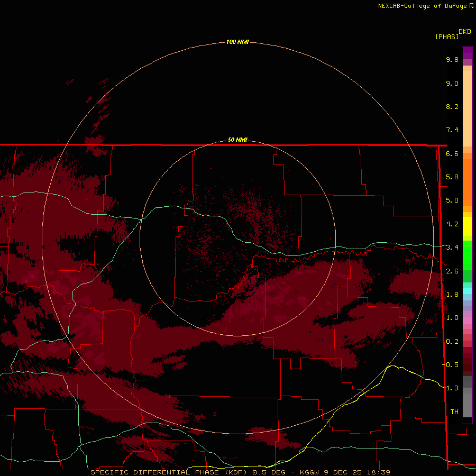Viewport: 476px width, 476px height.
Task: Select the dark maroon color bar segment
Action: coord(467,361)
